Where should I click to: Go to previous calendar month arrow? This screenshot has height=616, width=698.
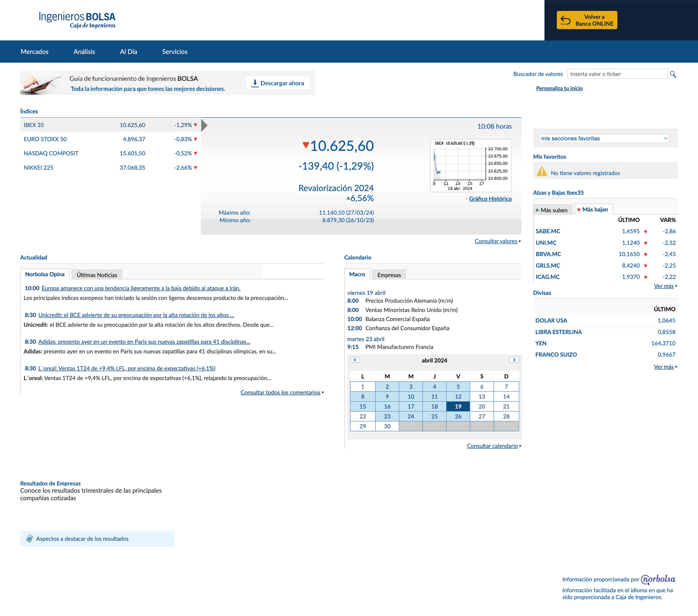tap(355, 360)
